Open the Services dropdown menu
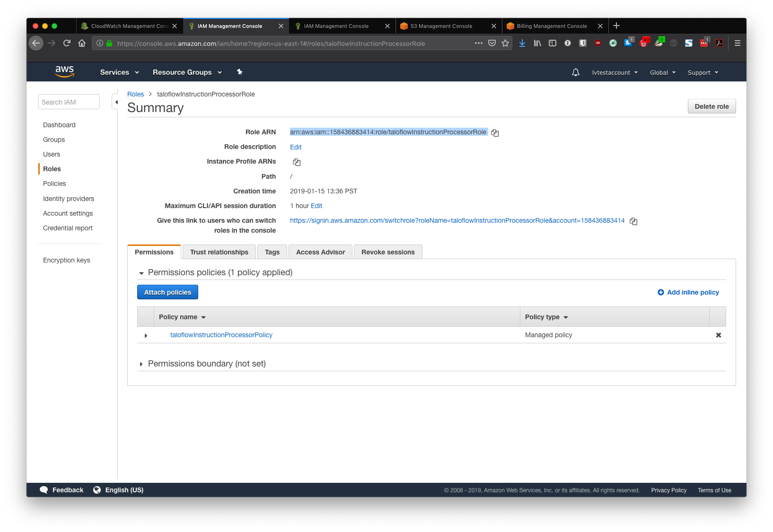This screenshot has width=773, height=532. coord(120,72)
